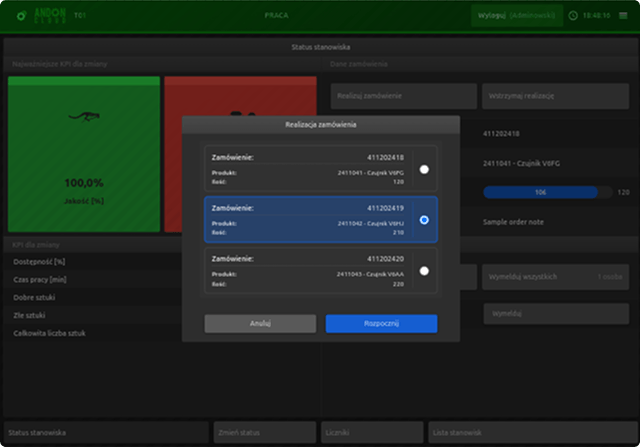Click the green Jakość 100,0% tile
The image size is (640, 447).
coord(84,154)
